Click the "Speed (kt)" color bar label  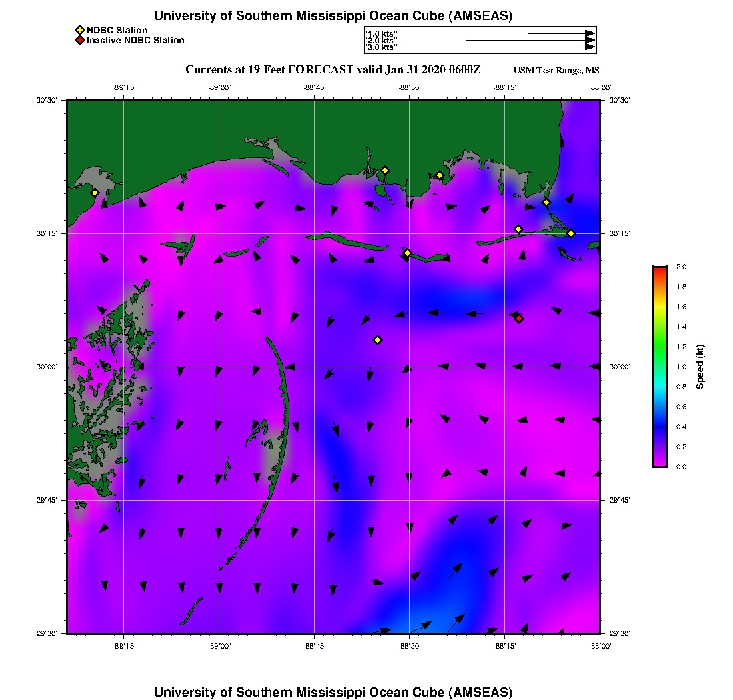(700, 367)
